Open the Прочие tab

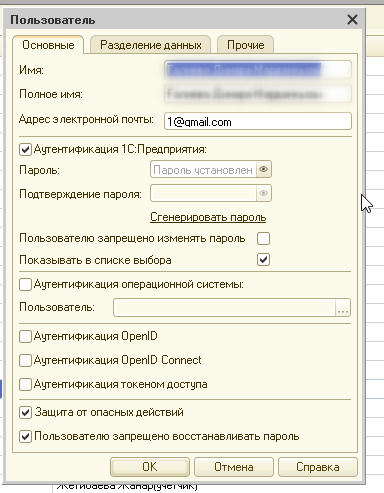[x=246, y=45]
